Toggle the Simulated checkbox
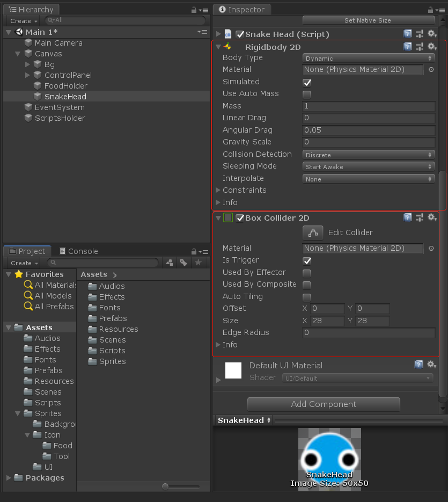The height and width of the screenshot is (502, 448). tap(307, 83)
